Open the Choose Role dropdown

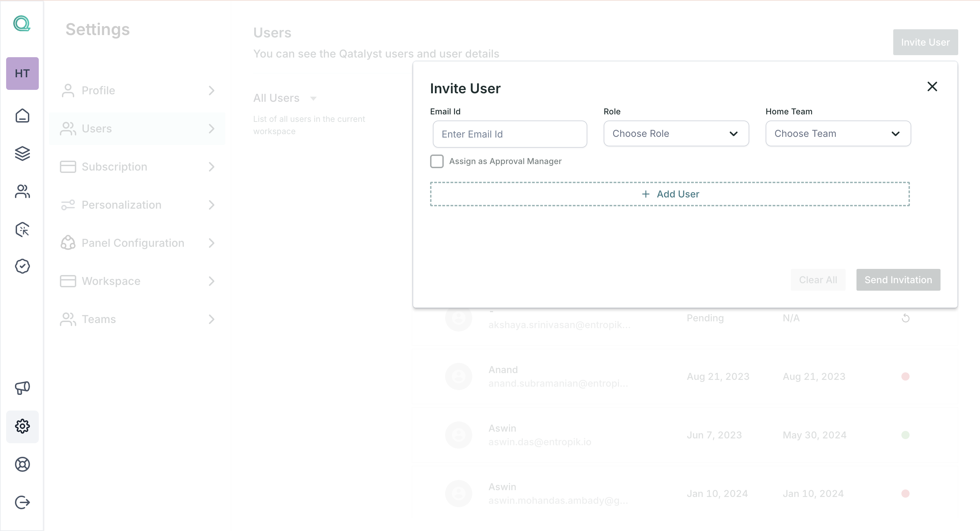[x=676, y=134]
